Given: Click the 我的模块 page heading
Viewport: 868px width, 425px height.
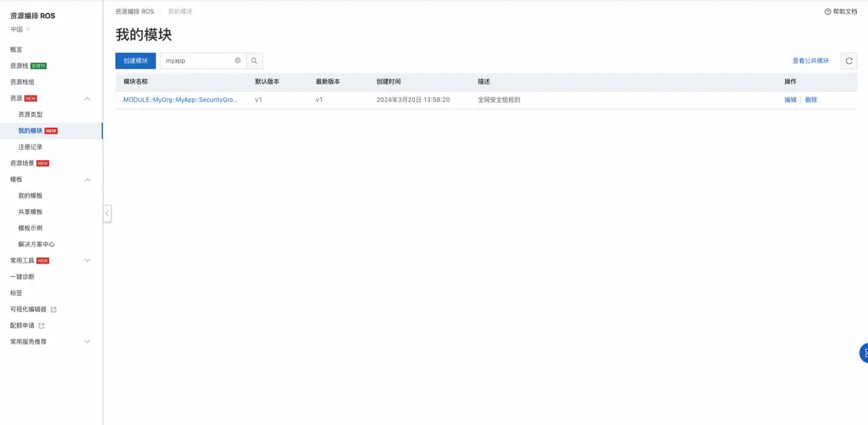Looking at the screenshot, I should (x=143, y=35).
